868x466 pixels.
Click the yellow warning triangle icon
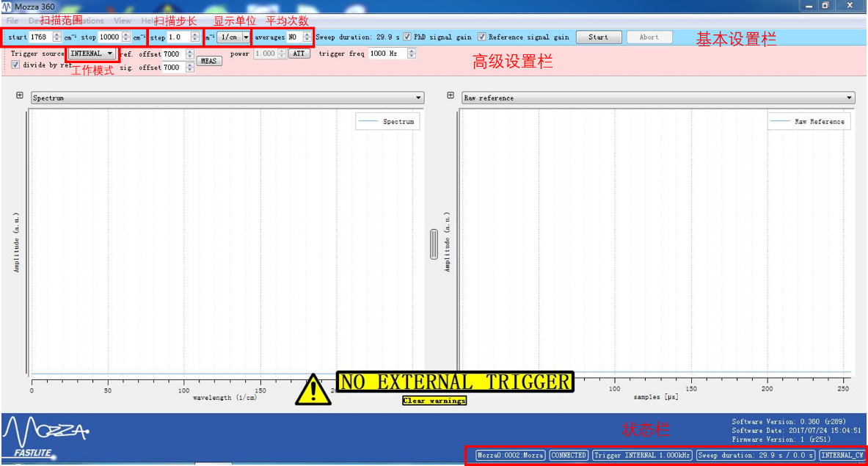[x=313, y=389]
